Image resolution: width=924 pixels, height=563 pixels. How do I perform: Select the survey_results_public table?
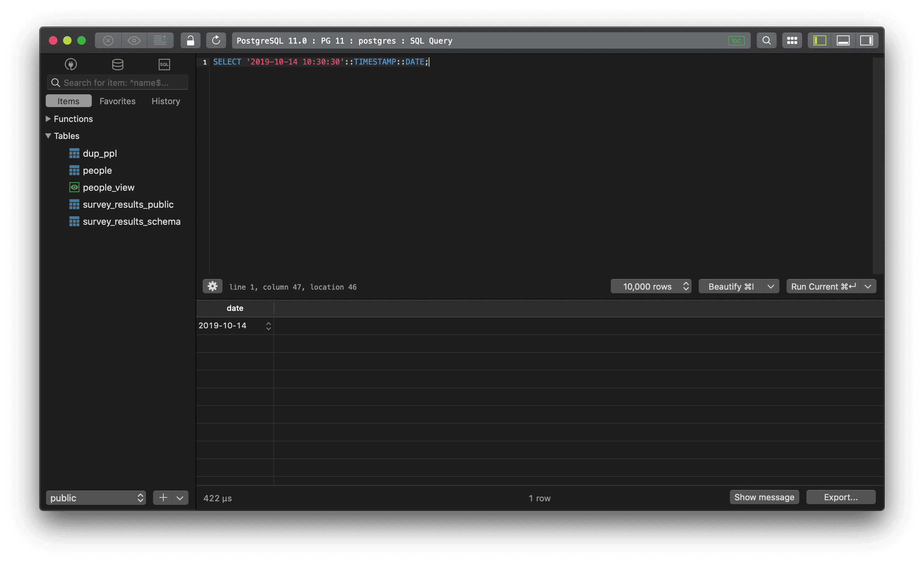128,205
